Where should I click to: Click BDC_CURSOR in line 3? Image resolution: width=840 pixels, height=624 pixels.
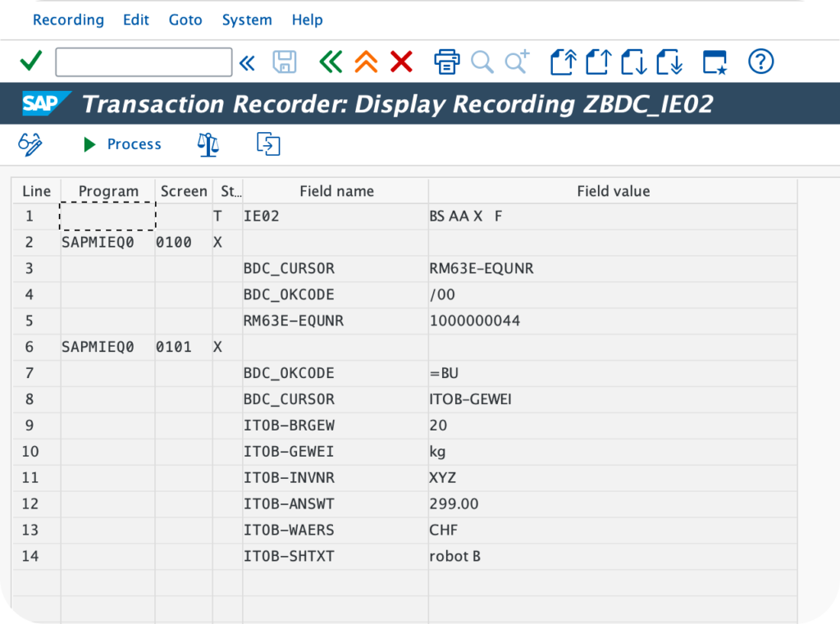[x=336, y=269]
